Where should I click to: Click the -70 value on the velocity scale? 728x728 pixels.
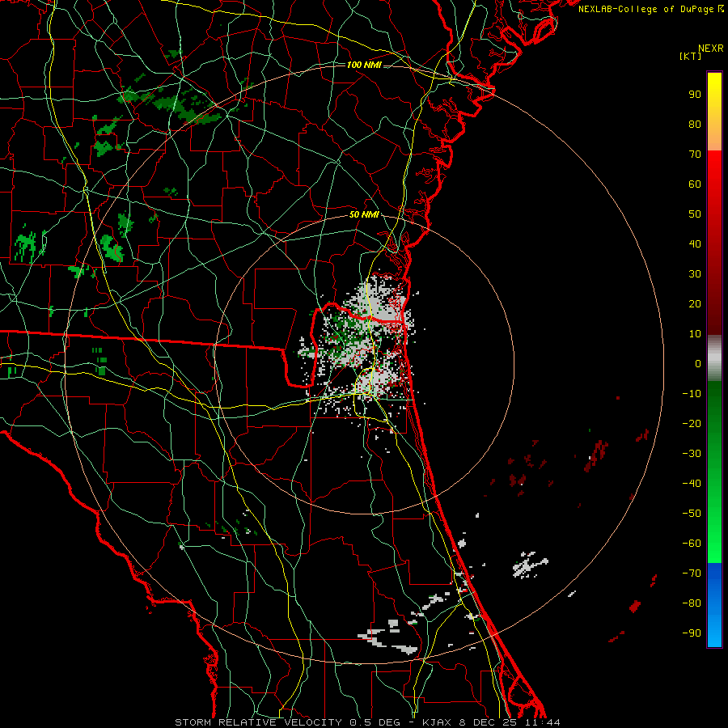click(x=692, y=574)
